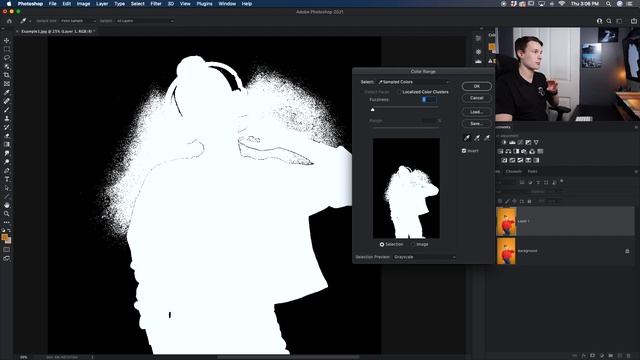Select the Frame tool
The width and height of the screenshot is (640, 360).
[x=7, y=84]
